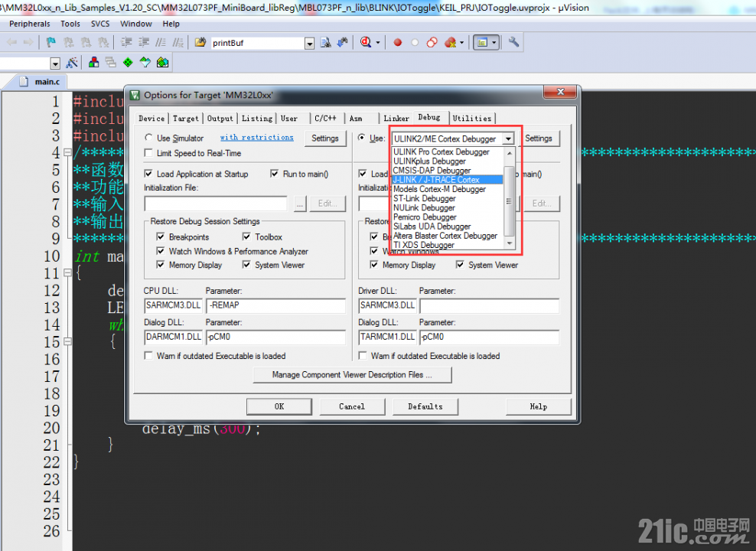
Task: Open Options for Target magic wand icon
Action: pyautogui.click(x=72, y=62)
